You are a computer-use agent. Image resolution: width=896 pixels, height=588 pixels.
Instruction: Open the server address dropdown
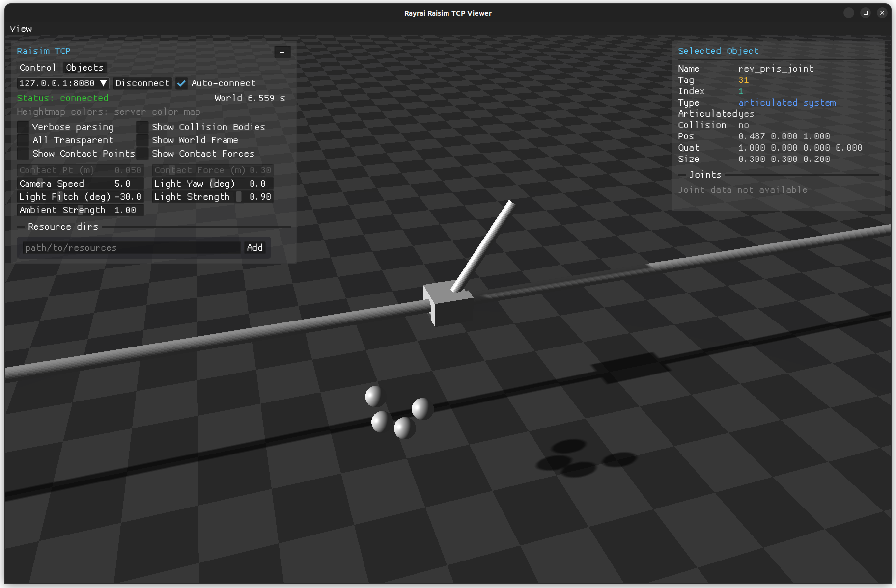pyautogui.click(x=103, y=83)
